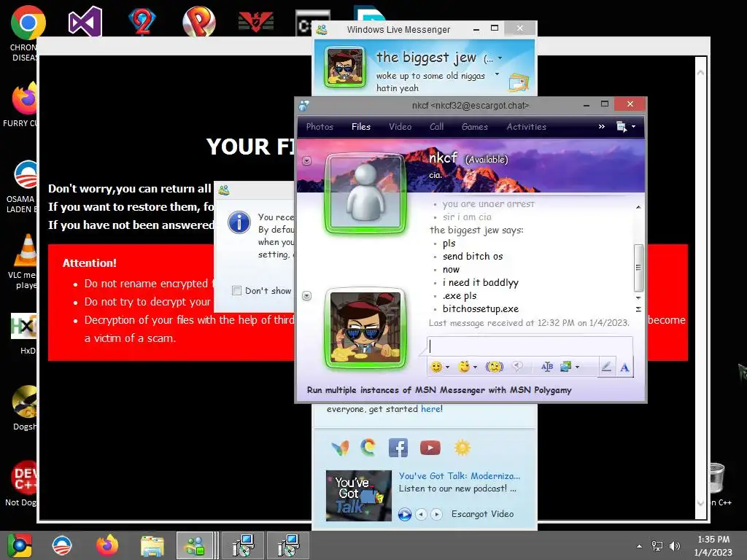
Task: Select the red eagle emblem desktop icon
Action: point(256,22)
